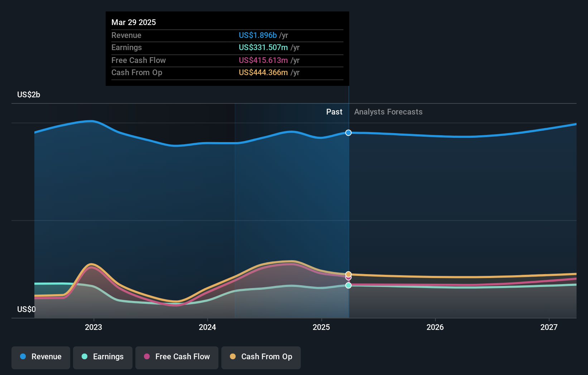Image resolution: width=588 pixels, height=375 pixels.
Task: Click the Past label on chart
Action: pyautogui.click(x=334, y=112)
